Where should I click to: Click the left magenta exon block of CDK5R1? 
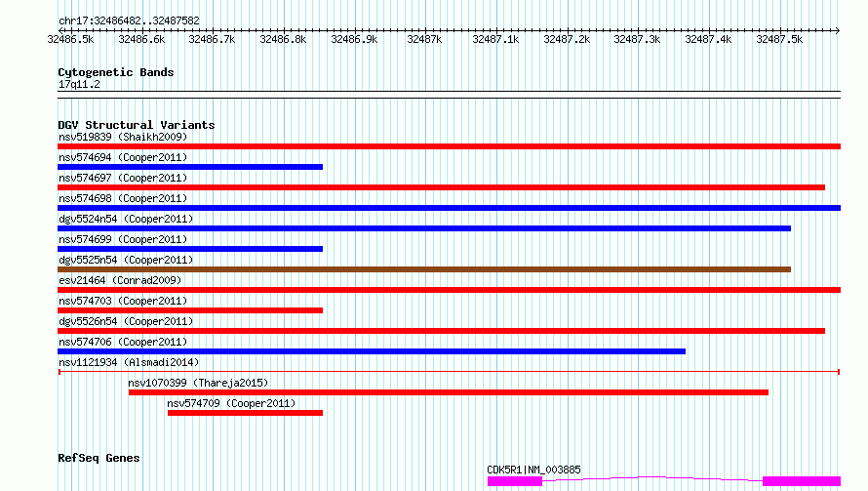tap(515, 481)
